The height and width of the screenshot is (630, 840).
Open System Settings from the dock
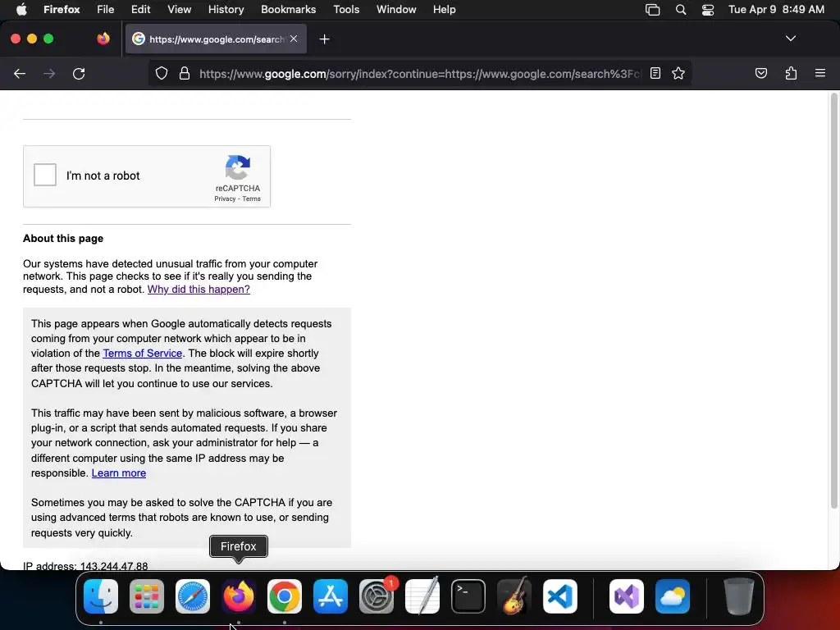point(377,596)
